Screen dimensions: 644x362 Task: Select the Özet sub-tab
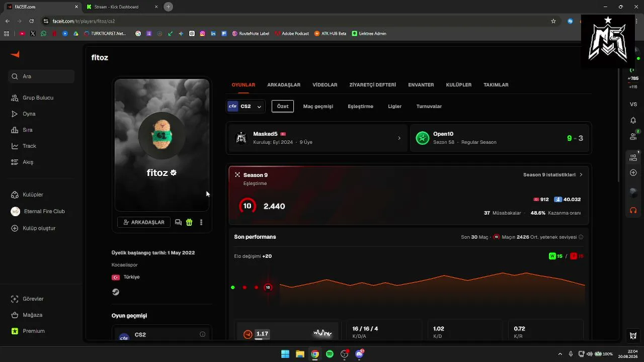pos(283,107)
